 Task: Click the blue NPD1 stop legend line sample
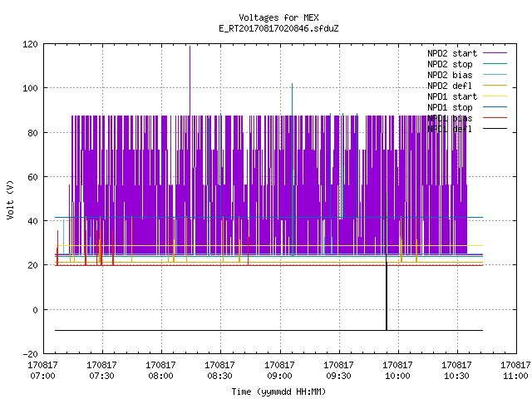click(x=495, y=107)
